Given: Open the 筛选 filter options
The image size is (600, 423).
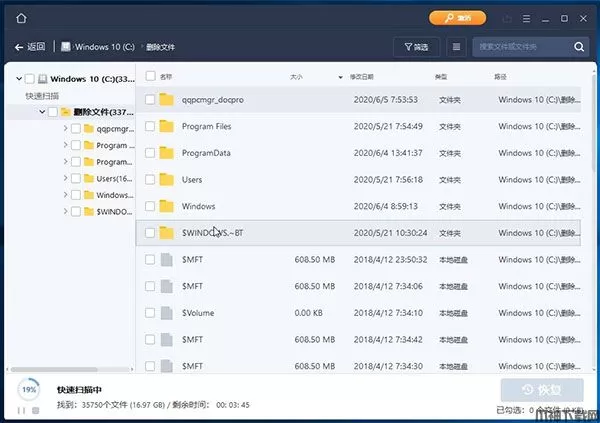Looking at the screenshot, I should click(x=416, y=47).
